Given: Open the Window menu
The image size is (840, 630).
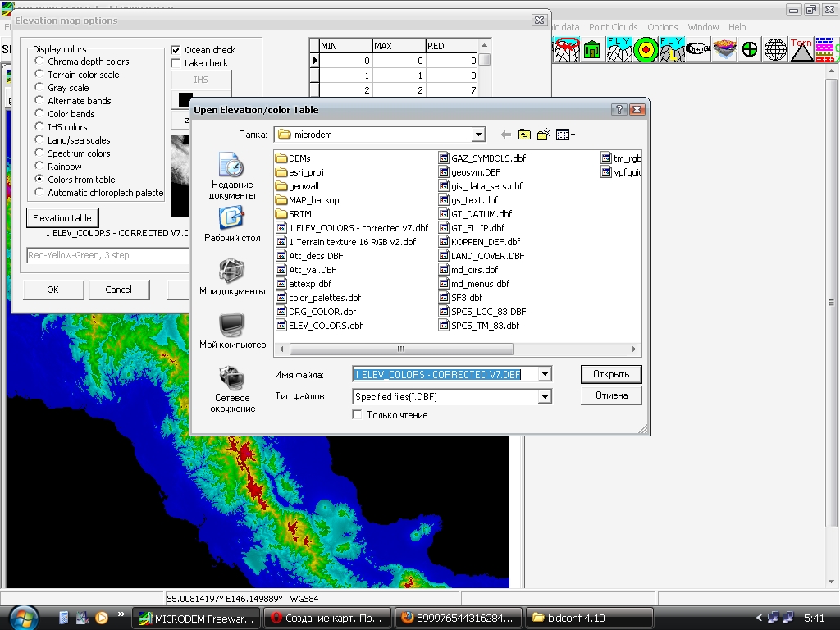Looking at the screenshot, I should tap(703, 27).
